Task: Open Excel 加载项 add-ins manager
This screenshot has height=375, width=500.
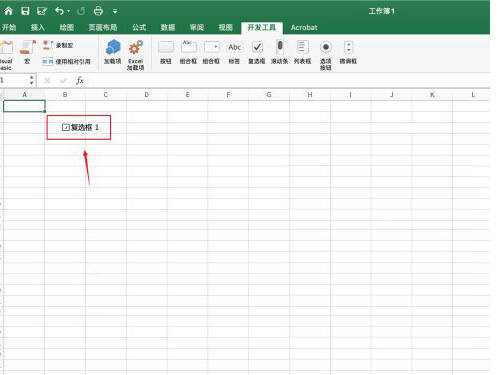Action: click(x=135, y=55)
